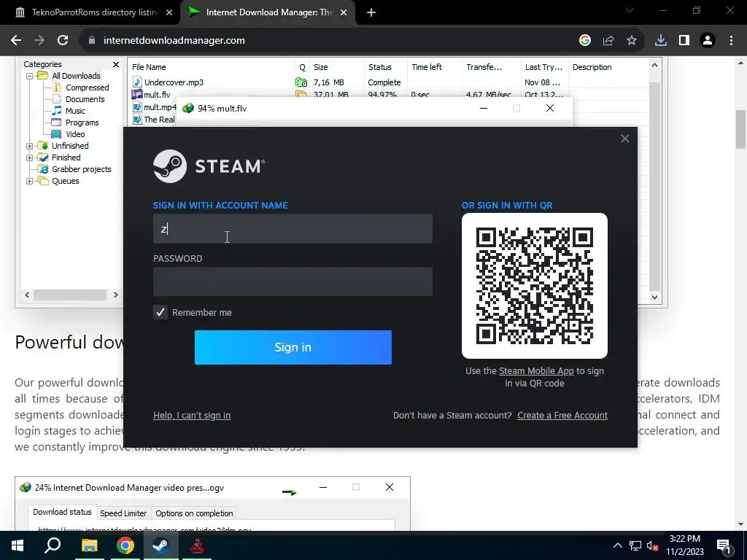Expand the Finished category
Viewport: 747px width, 560px height.
(x=29, y=157)
